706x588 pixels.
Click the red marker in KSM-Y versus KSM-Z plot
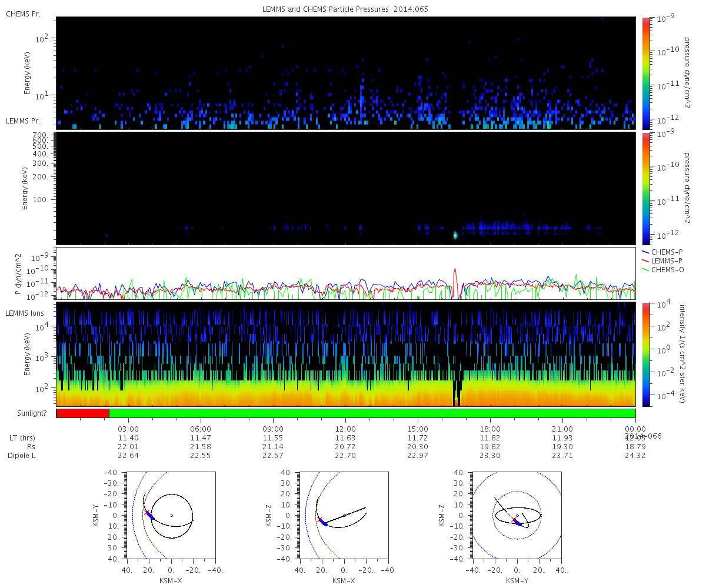514,520
